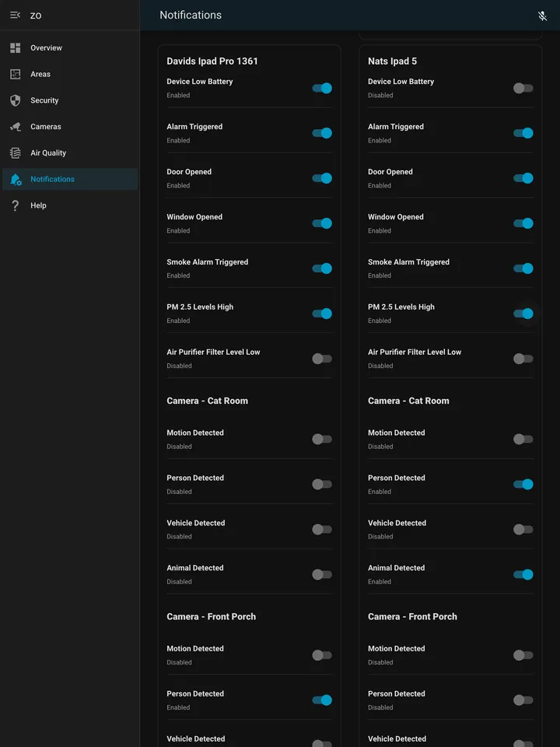Screen dimensions: 560x747
Task: Disable Window Opened on Nats Ipad
Action: point(523,223)
